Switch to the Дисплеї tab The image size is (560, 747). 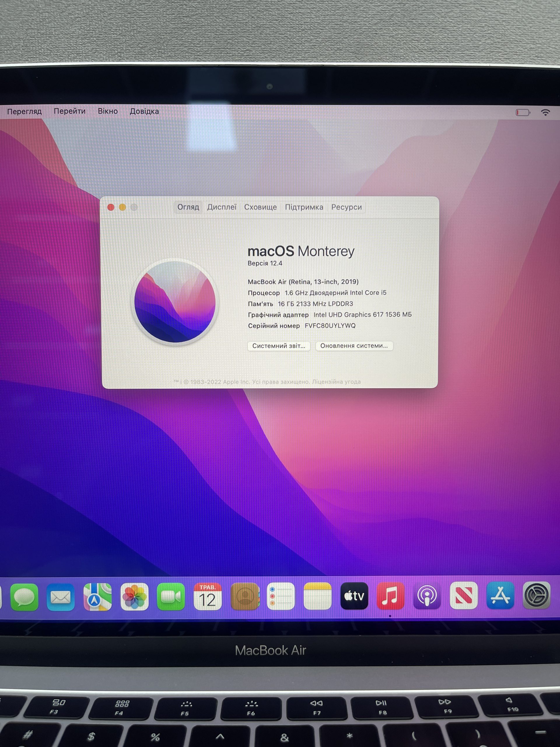click(x=222, y=207)
